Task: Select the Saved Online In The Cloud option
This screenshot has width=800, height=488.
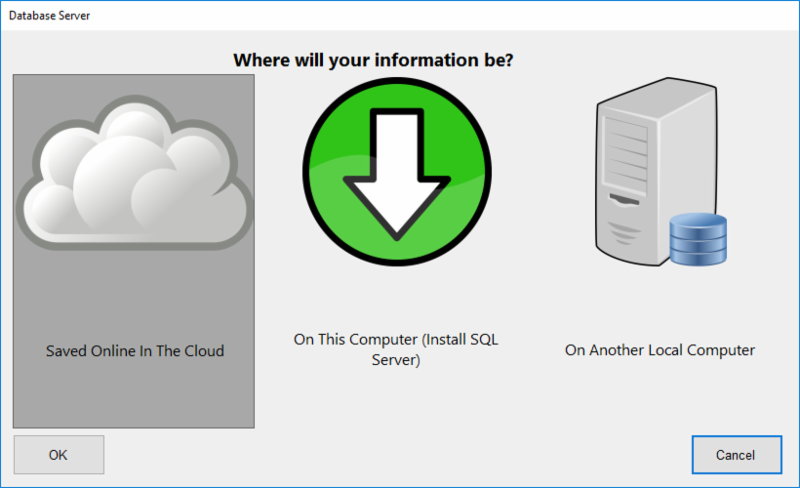Action: [135, 351]
